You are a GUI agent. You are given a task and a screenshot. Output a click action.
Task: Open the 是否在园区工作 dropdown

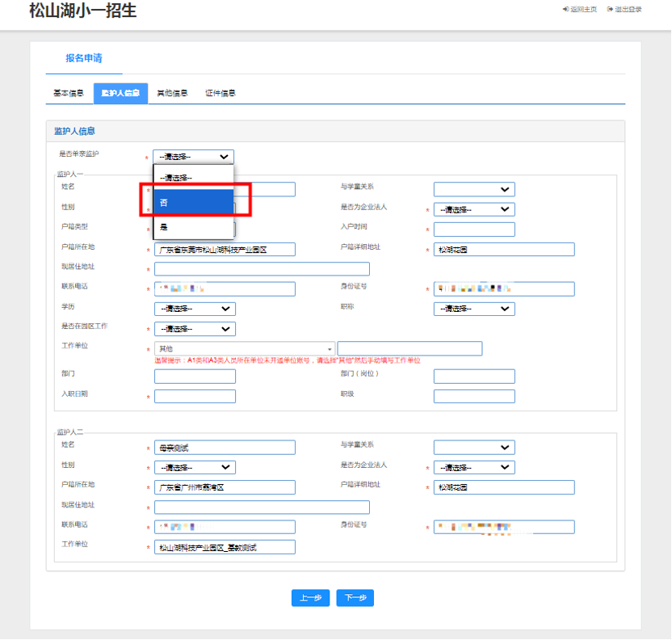click(195, 329)
